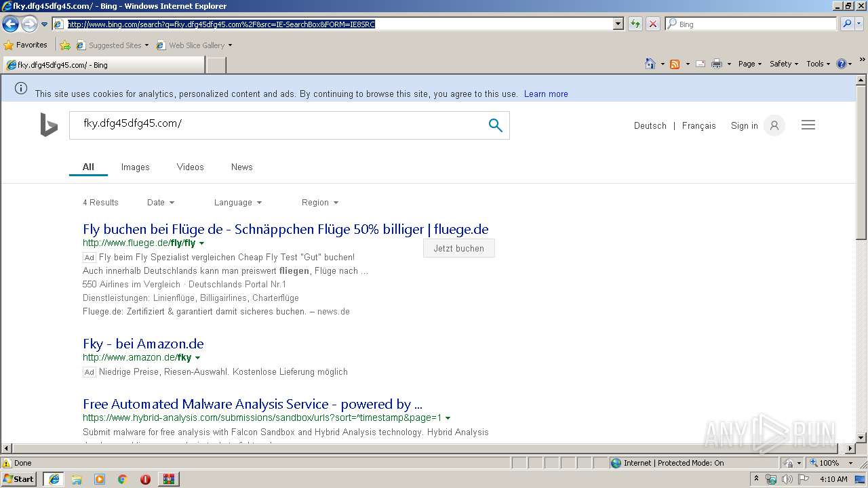Switch to Images results tab
This screenshot has width=868, height=488.
point(136,167)
